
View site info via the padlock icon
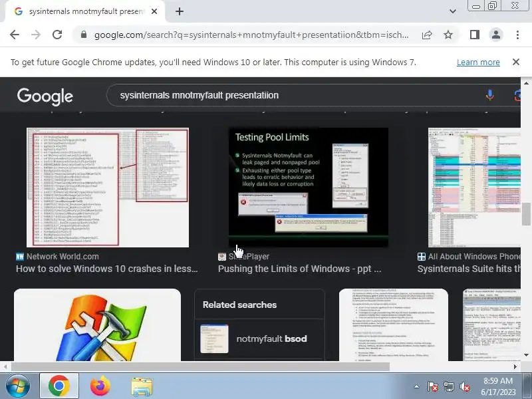point(84,35)
